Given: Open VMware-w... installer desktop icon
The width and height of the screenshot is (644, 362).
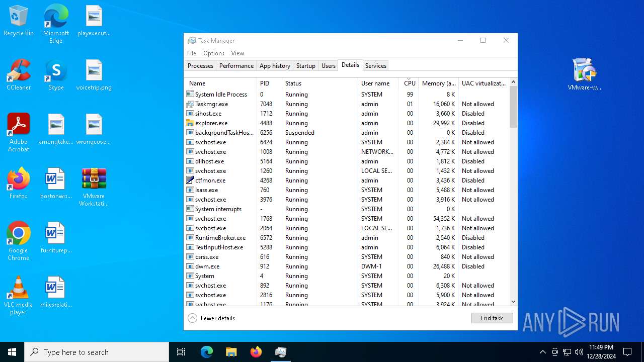Looking at the screenshot, I should point(584,74).
